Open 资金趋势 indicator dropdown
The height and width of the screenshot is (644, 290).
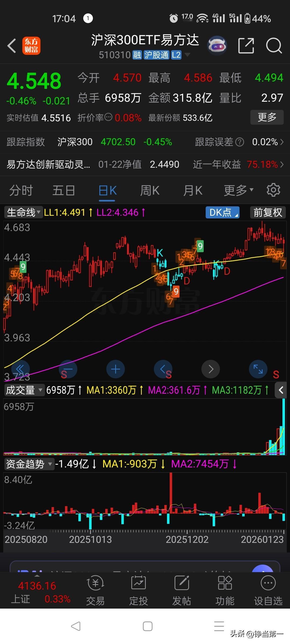[29, 464]
